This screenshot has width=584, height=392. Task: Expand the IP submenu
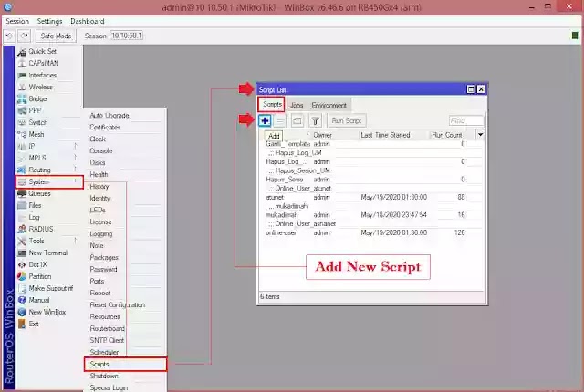click(x=48, y=146)
